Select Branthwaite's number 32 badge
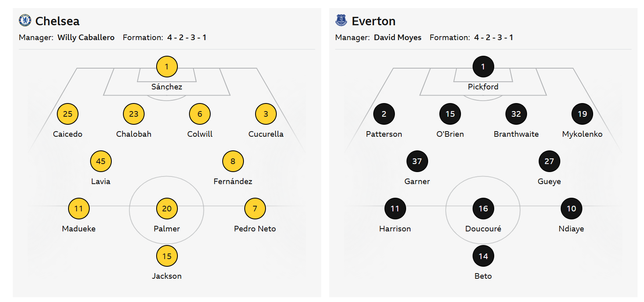Viewport: 644px width, 302px height. click(516, 114)
